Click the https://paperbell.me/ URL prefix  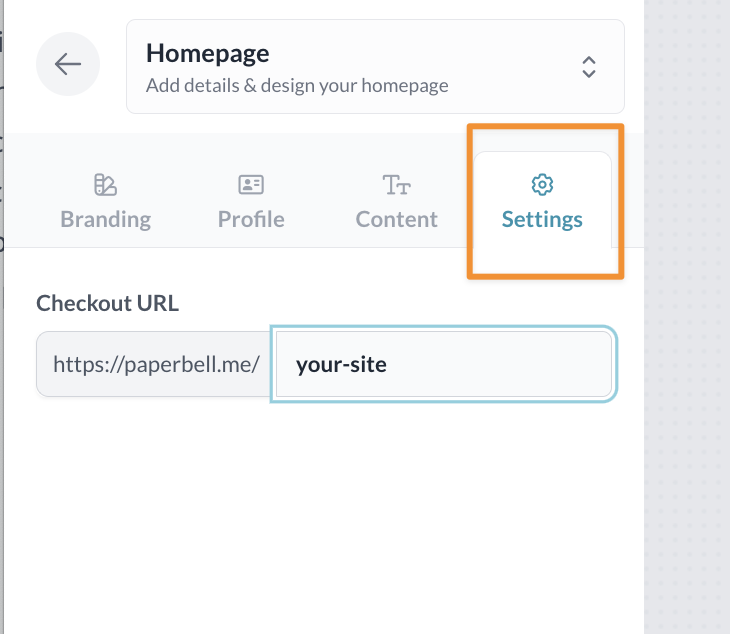(156, 364)
